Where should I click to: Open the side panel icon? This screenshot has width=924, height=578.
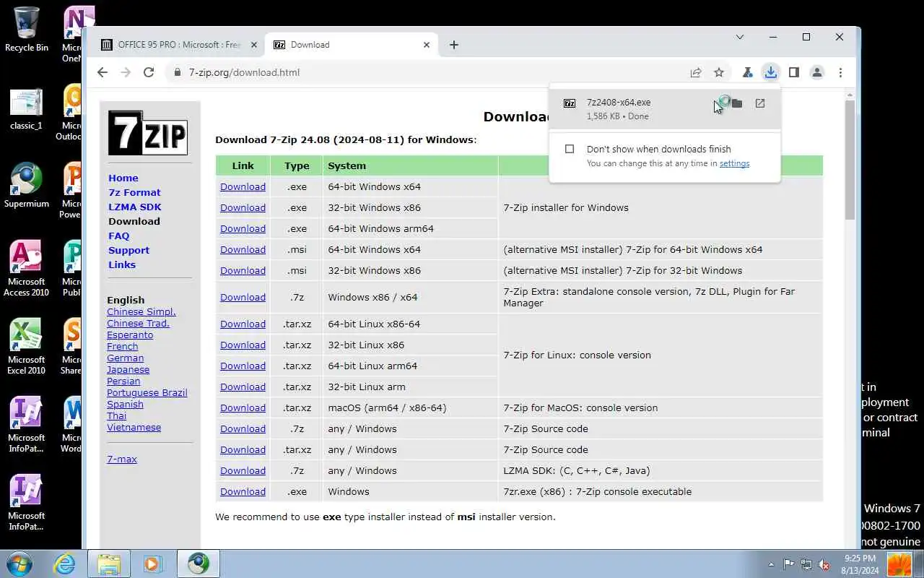[x=794, y=72]
